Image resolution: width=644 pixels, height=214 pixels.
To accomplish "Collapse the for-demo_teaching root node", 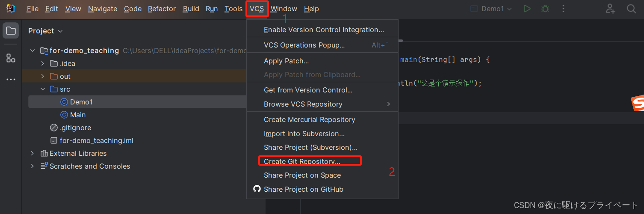I will tap(32, 51).
